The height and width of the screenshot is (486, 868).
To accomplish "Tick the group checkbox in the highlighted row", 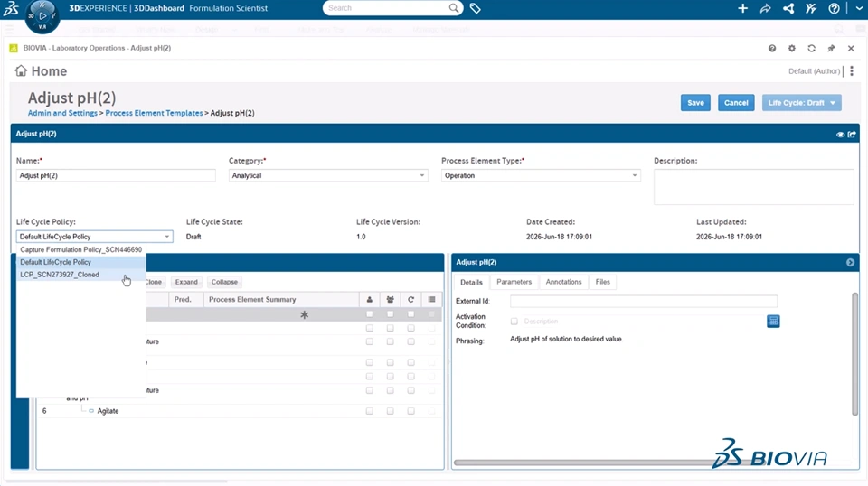I will click(391, 314).
